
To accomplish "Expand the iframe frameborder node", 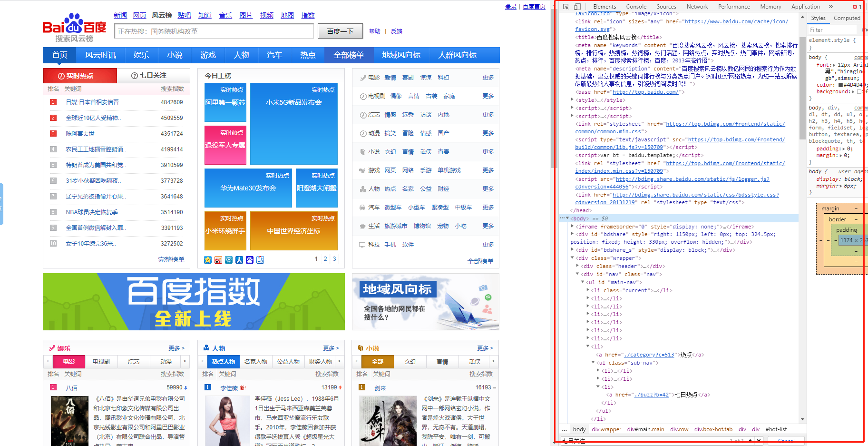I will [572, 227].
